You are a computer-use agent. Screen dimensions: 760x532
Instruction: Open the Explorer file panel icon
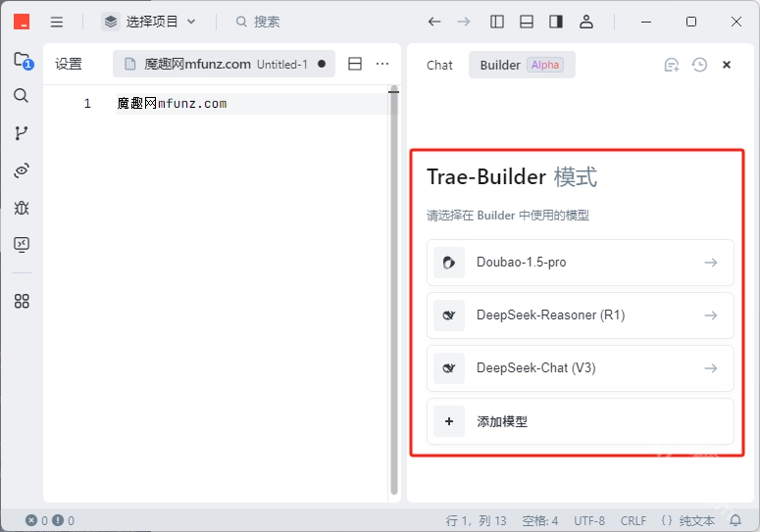pos(22,61)
